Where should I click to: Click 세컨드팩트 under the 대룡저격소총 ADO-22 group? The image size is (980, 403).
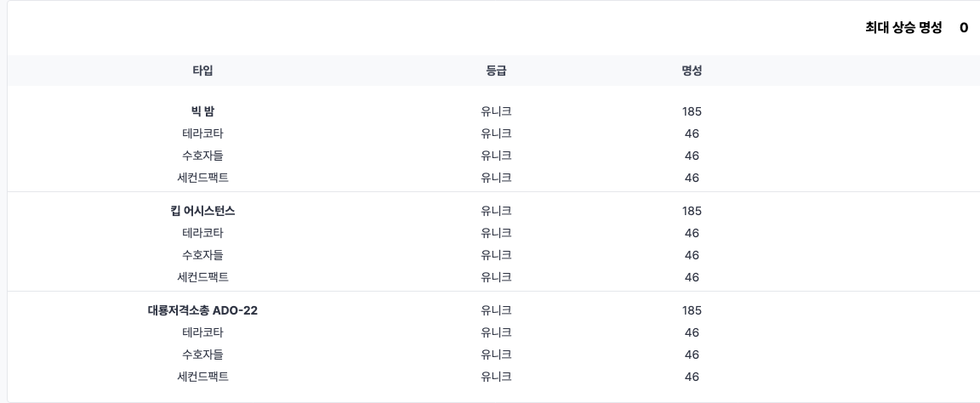click(x=202, y=377)
